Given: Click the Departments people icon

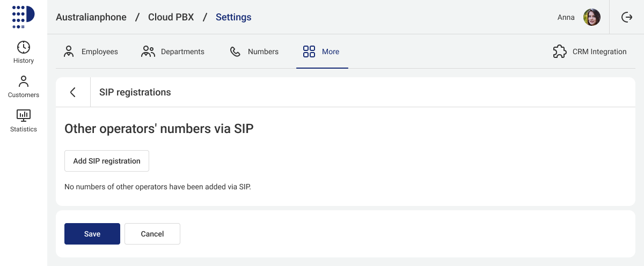Looking at the screenshot, I should click(x=148, y=51).
